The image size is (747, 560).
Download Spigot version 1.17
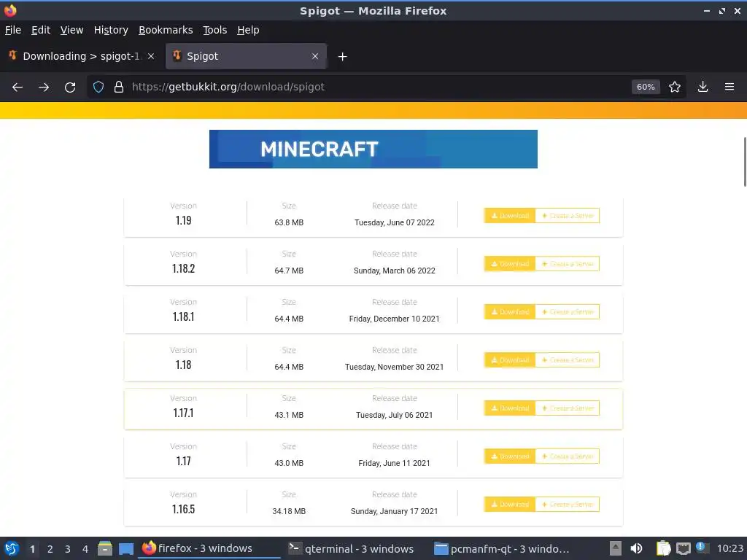(x=510, y=456)
